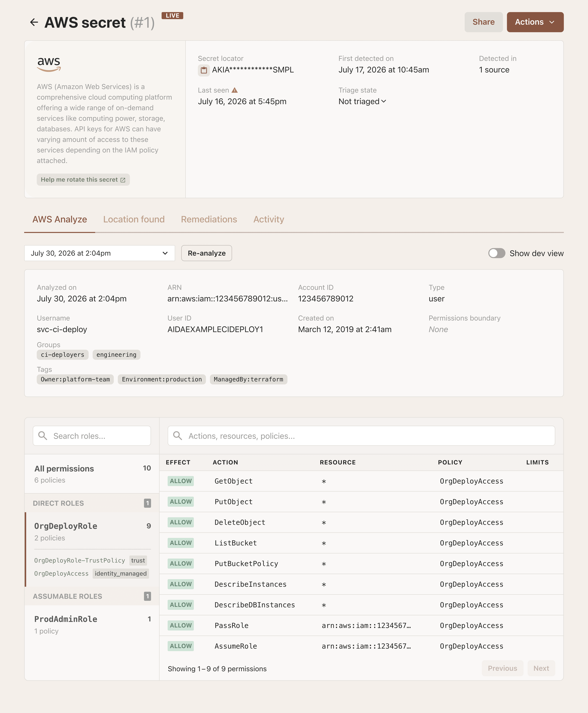Click the PutObject permission row
The height and width of the screenshot is (713, 588).
click(x=361, y=502)
